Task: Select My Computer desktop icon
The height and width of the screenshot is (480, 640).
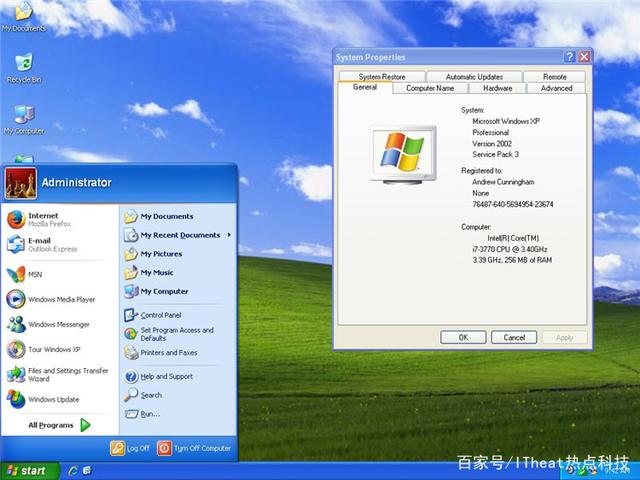Action: [24, 120]
